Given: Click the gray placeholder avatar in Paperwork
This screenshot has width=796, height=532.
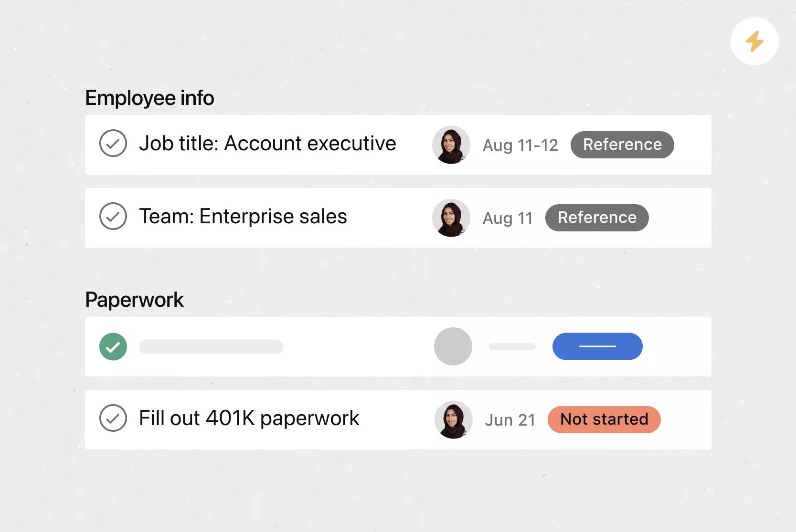Looking at the screenshot, I should (x=453, y=346).
